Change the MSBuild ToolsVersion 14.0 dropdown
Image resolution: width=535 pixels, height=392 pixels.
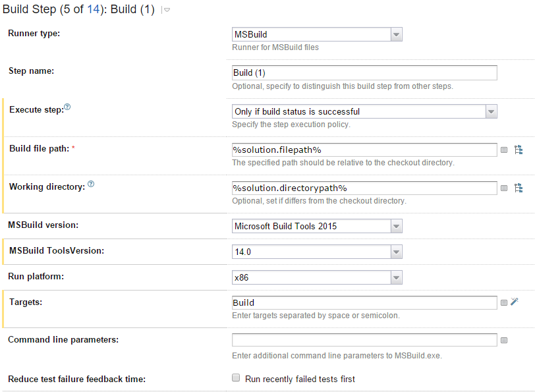pyautogui.click(x=317, y=252)
